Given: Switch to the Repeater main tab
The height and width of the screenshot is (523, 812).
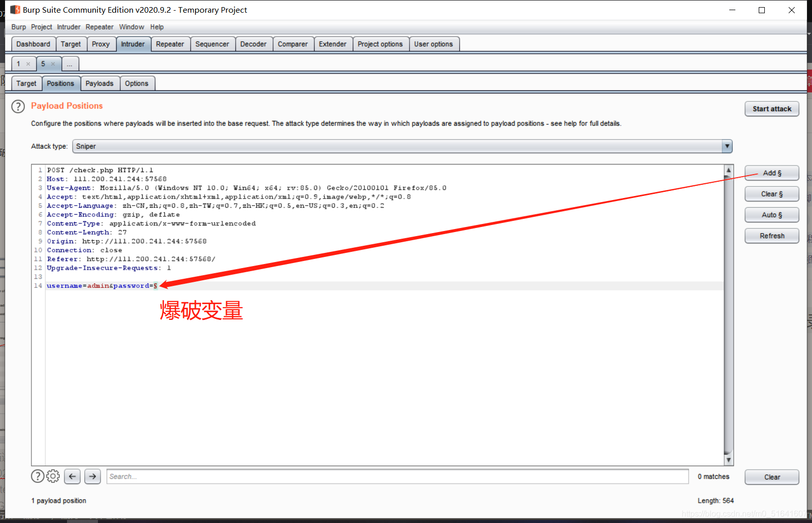Looking at the screenshot, I should 170,44.
